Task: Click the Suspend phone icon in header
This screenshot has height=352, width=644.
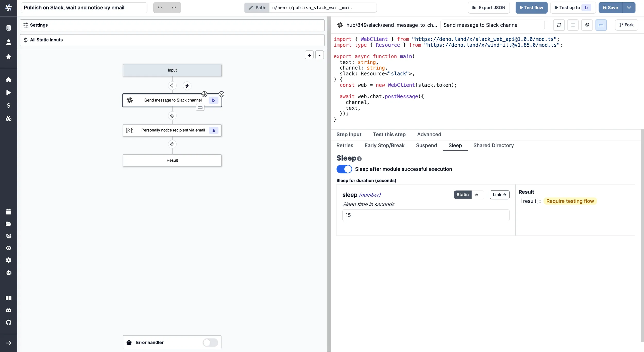Action: coord(587,25)
